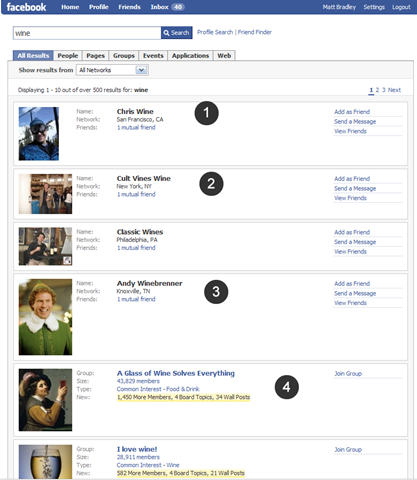Send a message to Cult Vines Wine

tap(355, 188)
